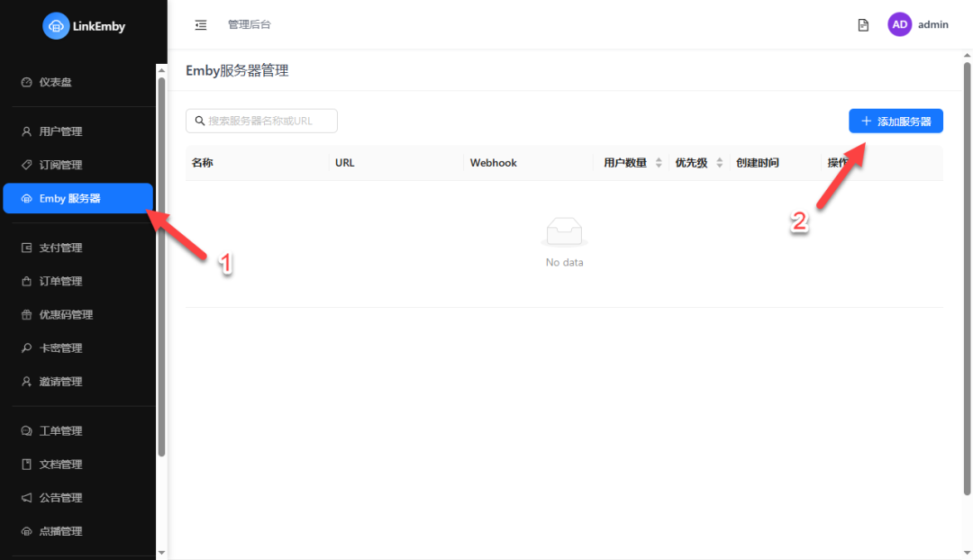Image resolution: width=973 pixels, height=560 pixels.
Task: Click the server search input field
Action: 261,120
